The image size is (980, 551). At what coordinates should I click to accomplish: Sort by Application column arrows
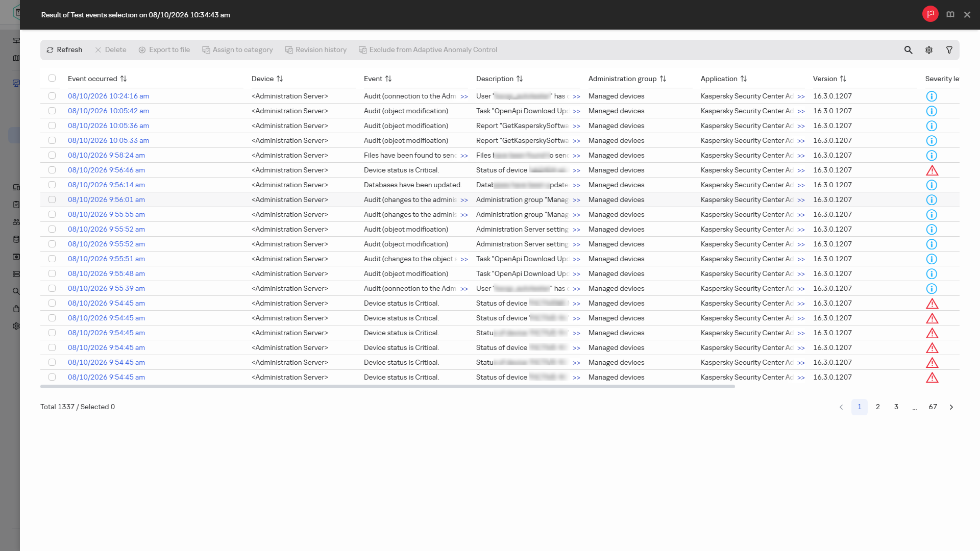744,79
